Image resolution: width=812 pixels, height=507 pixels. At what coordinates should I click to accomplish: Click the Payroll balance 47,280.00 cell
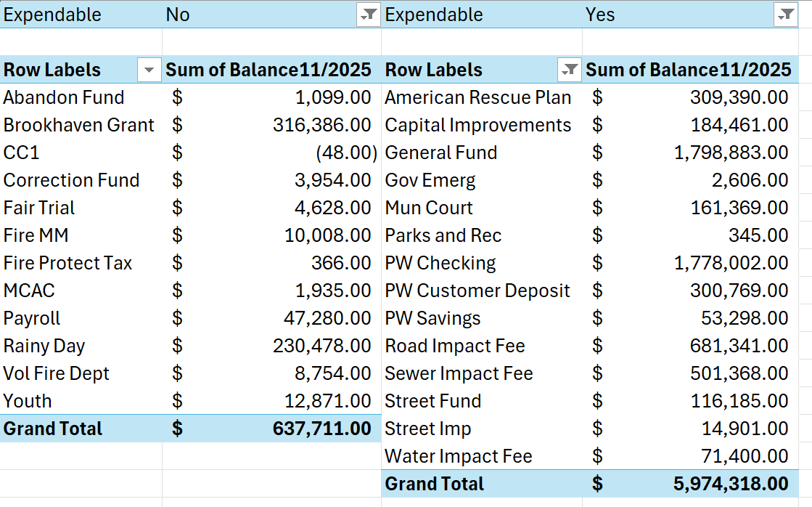click(x=327, y=318)
